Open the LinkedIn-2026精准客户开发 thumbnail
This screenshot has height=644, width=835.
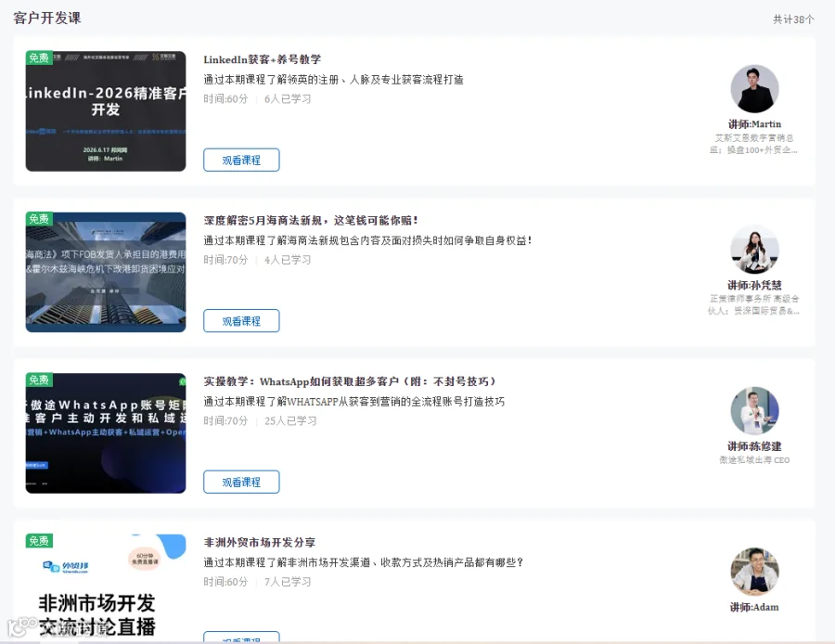pos(106,111)
